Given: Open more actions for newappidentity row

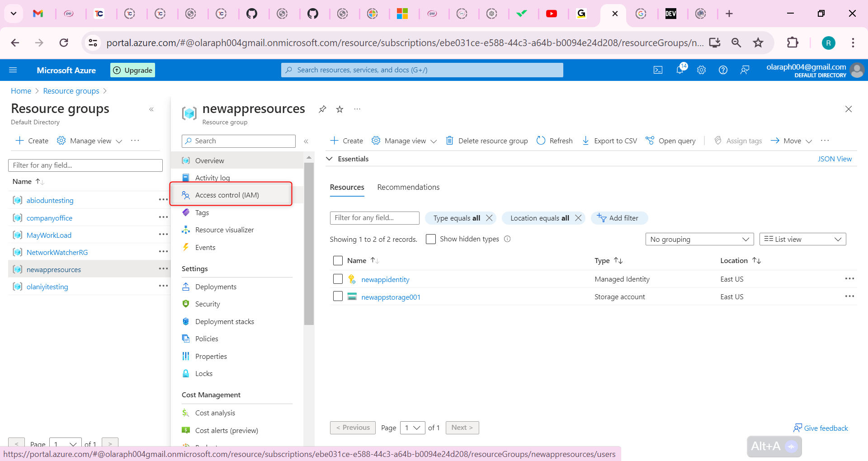Looking at the screenshot, I should (849, 279).
